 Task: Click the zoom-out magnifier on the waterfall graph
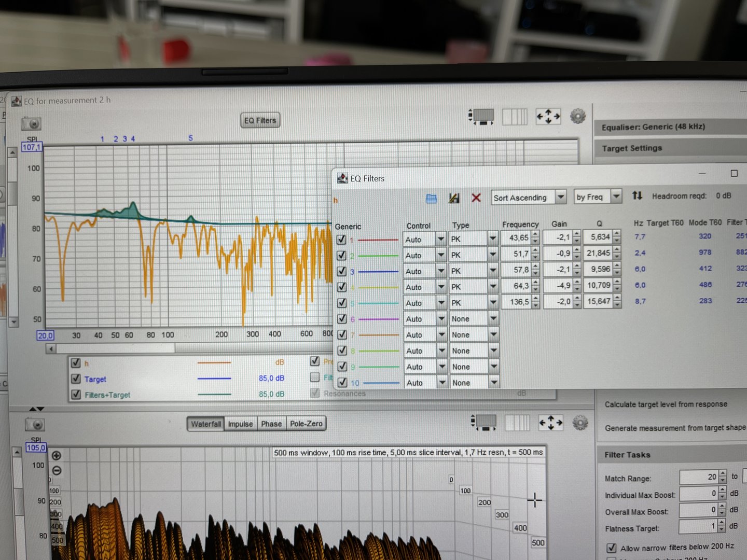(57, 471)
